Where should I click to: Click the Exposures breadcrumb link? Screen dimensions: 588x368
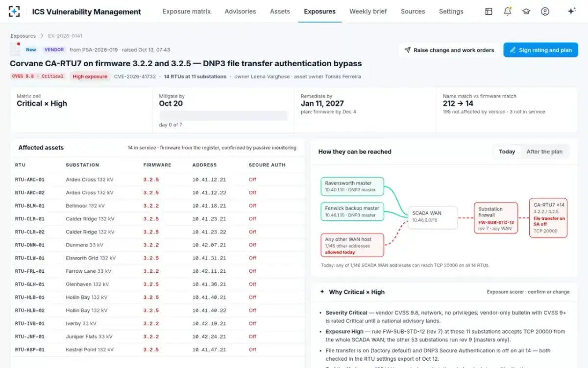pos(23,36)
